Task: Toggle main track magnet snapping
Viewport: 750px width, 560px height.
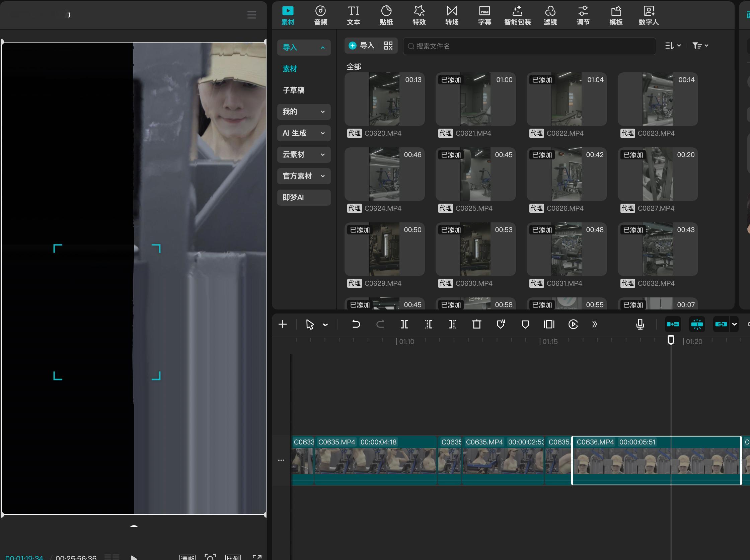Action: (673, 325)
